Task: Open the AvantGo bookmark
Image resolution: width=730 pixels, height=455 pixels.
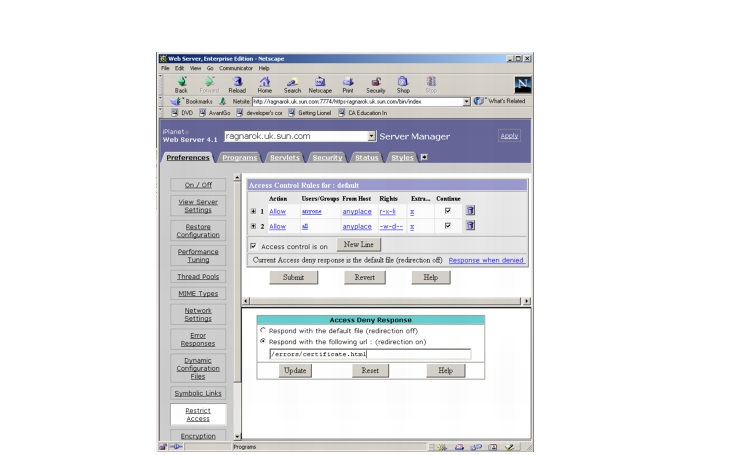Action: tap(215, 113)
